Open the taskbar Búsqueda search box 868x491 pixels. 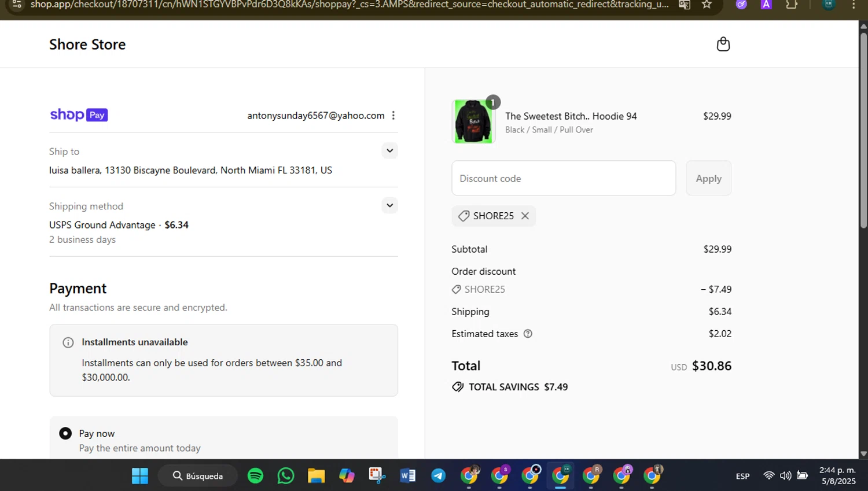tap(198, 476)
